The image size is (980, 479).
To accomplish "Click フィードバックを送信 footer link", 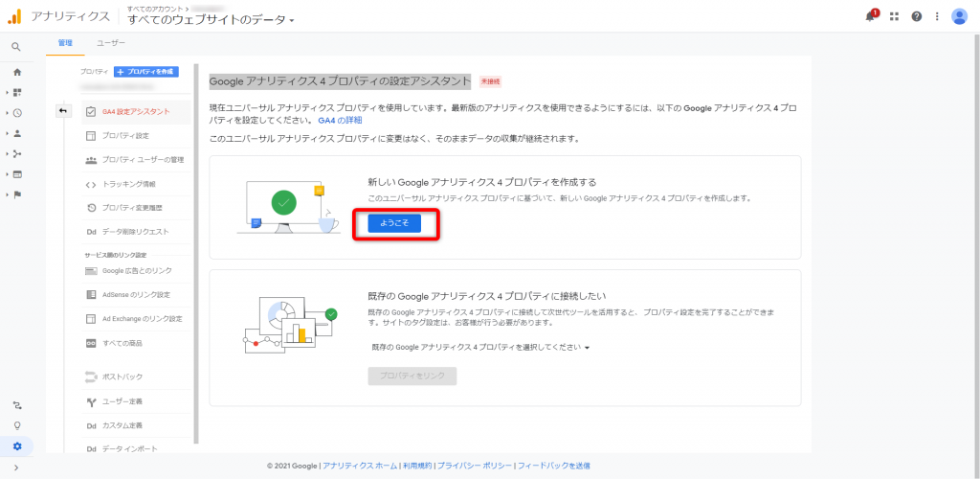I will [x=554, y=466].
